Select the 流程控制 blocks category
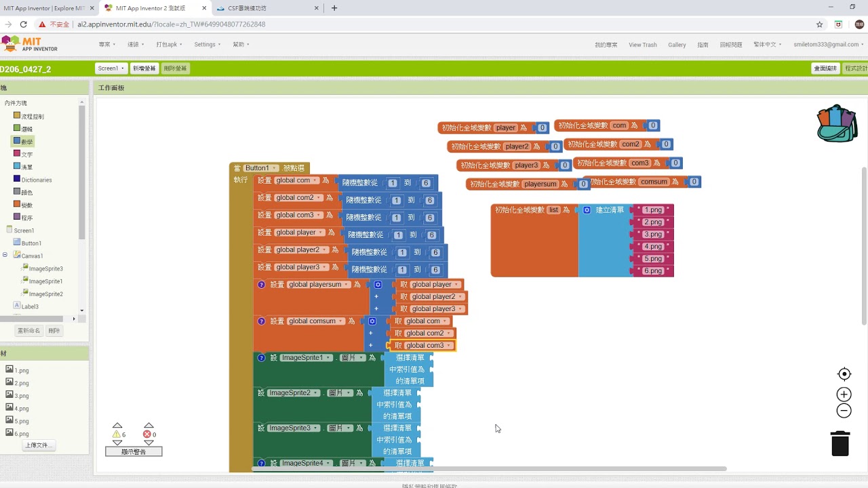The height and width of the screenshot is (488, 868). [x=28, y=116]
